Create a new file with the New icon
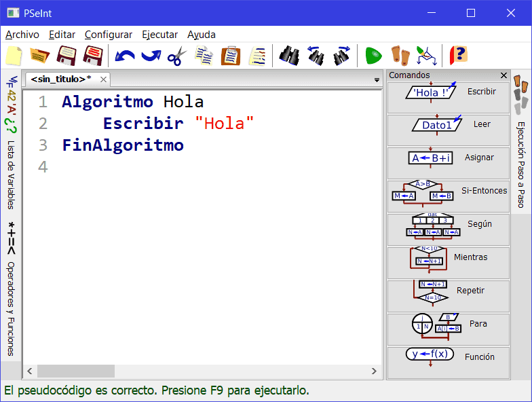The height and width of the screenshot is (402, 532). click(x=14, y=56)
